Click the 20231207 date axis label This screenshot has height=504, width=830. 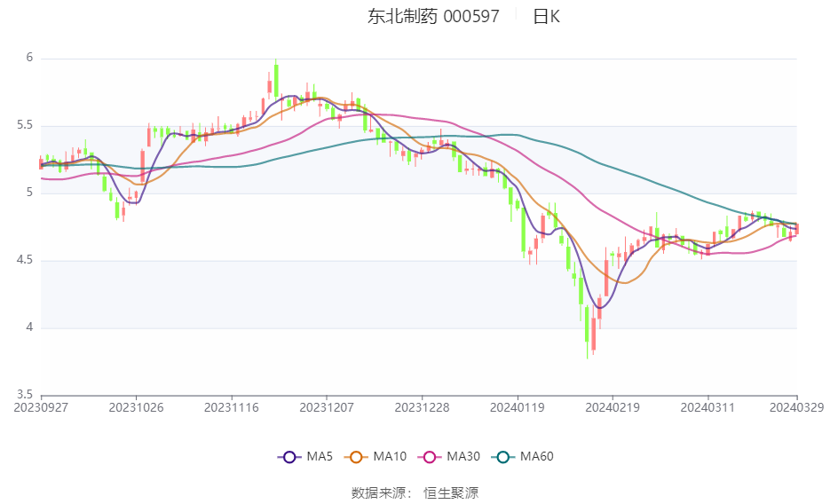tap(327, 408)
